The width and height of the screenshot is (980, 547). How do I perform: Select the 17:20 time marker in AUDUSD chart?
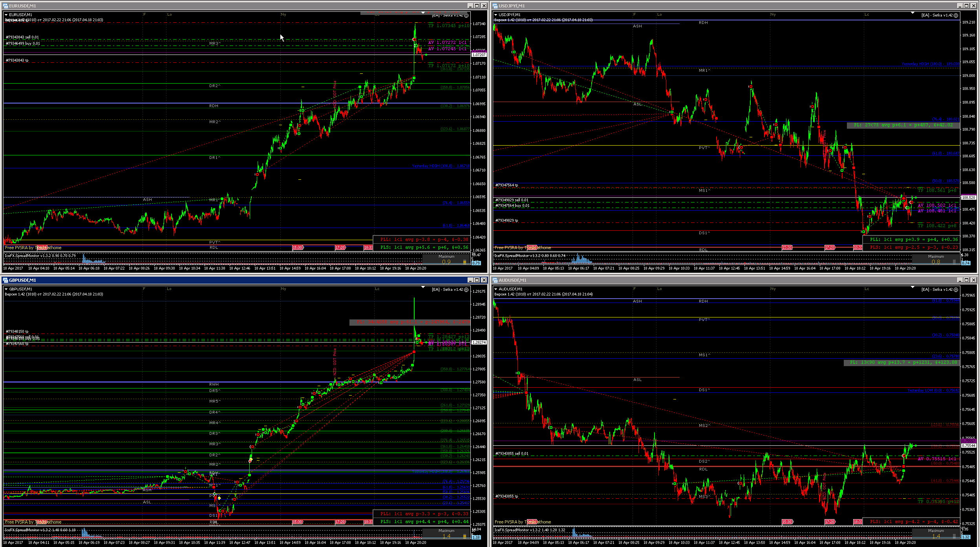point(830,522)
